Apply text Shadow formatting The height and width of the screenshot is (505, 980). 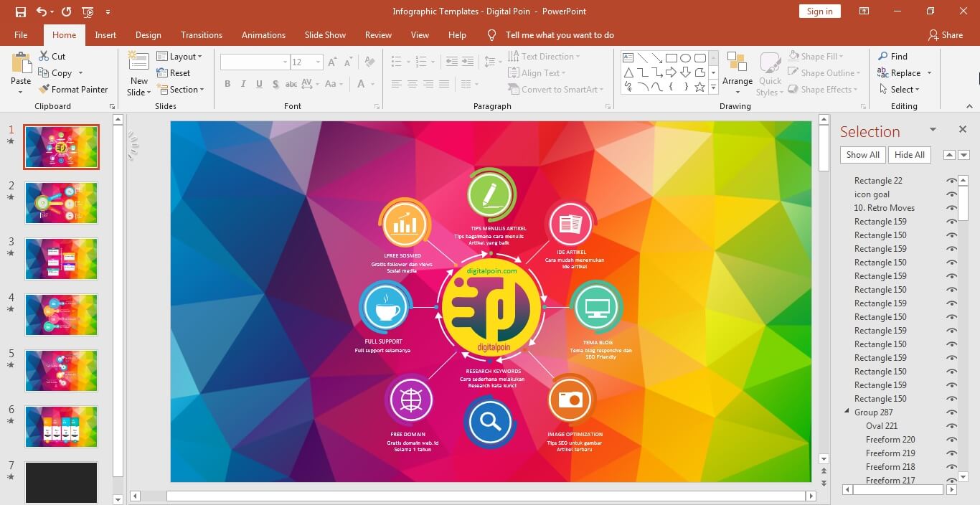coord(275,84)
